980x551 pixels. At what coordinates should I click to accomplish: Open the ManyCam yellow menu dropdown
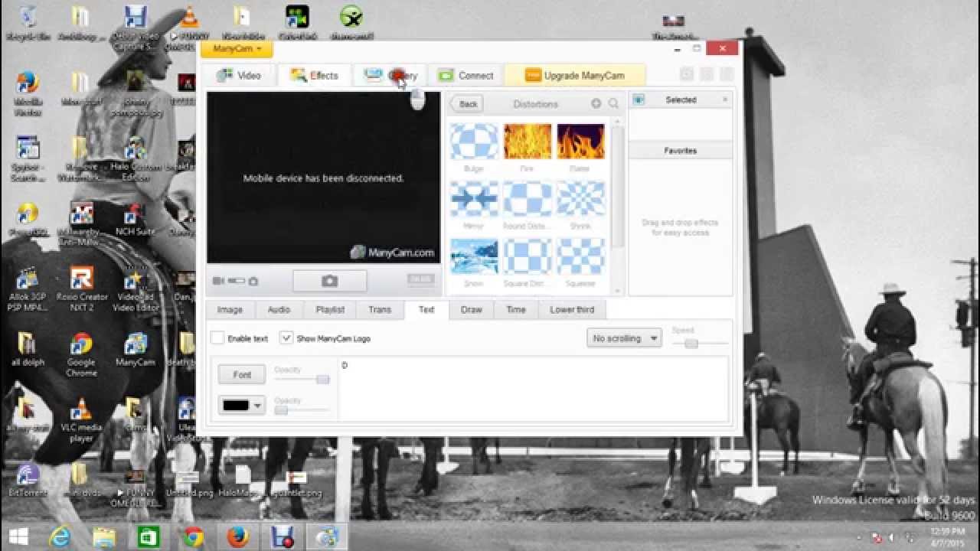tap(237, 48)
